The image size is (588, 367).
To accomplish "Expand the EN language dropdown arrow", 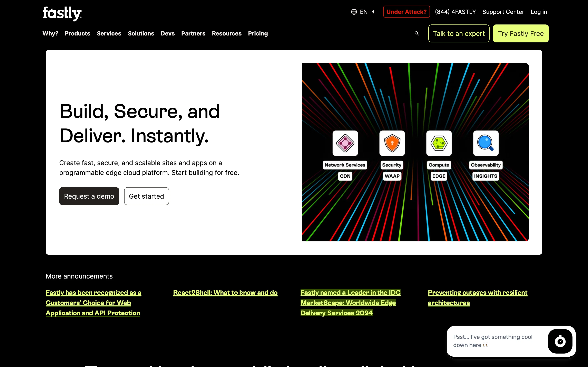I will click(373, 12).
